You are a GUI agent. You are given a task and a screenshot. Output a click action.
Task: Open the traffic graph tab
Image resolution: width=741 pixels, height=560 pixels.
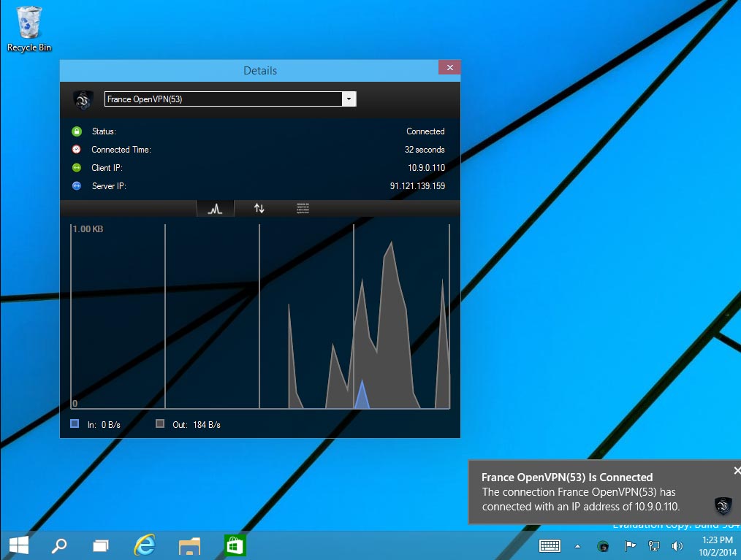pyautogui.click(x=215, y=208)
